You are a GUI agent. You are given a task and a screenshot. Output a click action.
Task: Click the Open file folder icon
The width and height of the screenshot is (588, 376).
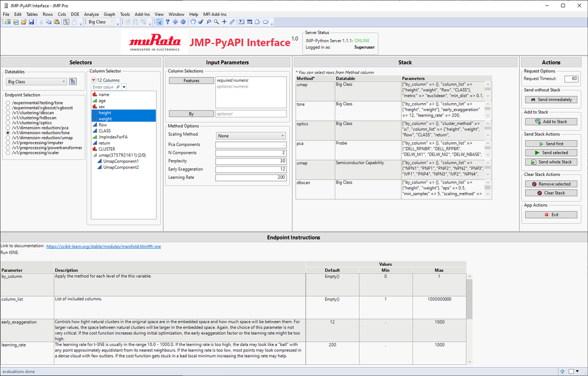click(24, 22)
